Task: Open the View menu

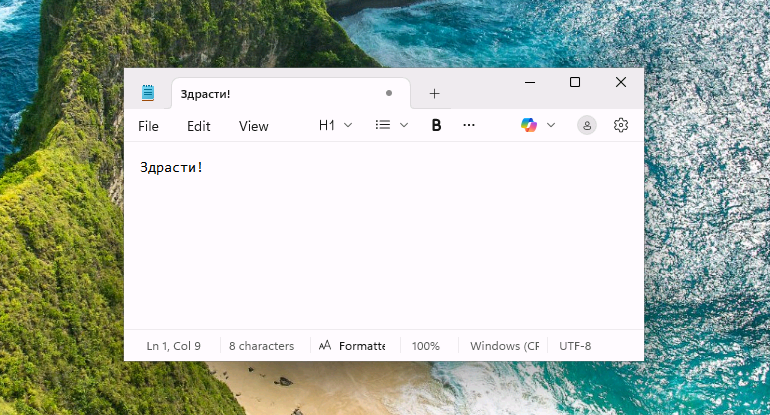Action: (x=253, y=126)
